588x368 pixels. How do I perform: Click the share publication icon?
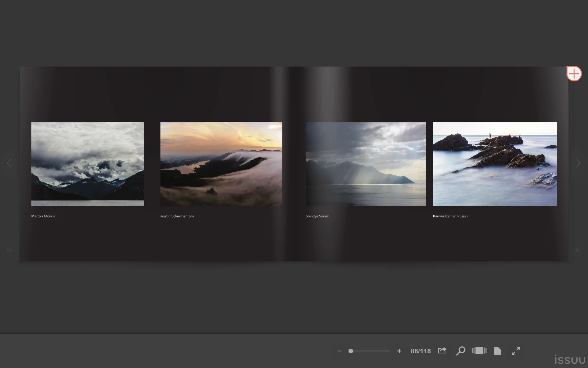point(442,351)
